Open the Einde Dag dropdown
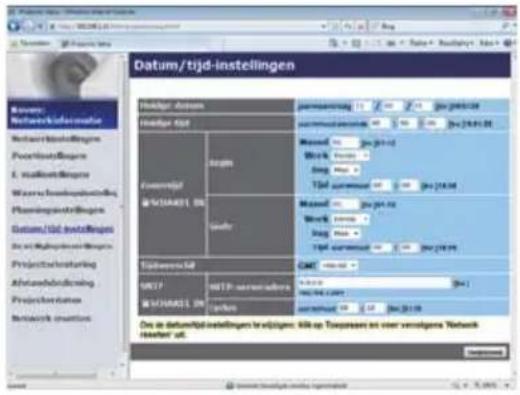This screenshot has width=520, height=395. (x=346, y=233)
